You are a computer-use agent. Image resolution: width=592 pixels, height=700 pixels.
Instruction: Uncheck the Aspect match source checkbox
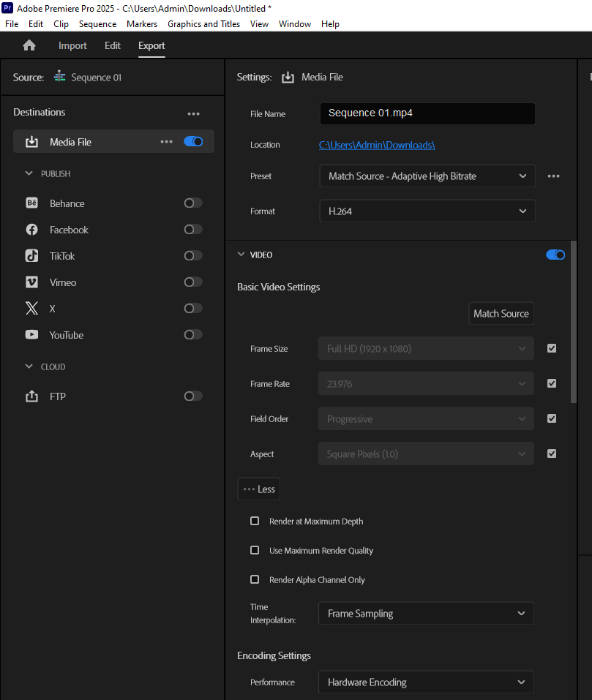click(x=552, y=454)
